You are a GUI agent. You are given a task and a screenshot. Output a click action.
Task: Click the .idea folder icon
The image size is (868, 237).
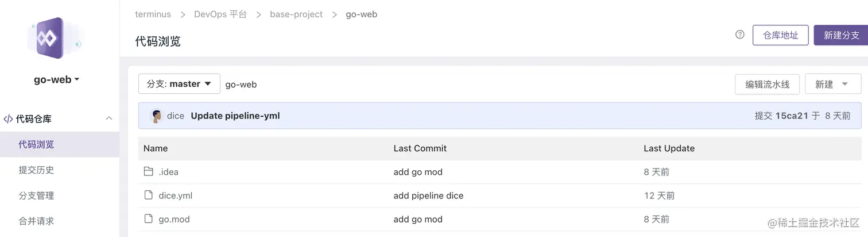(x=149, y=171)
